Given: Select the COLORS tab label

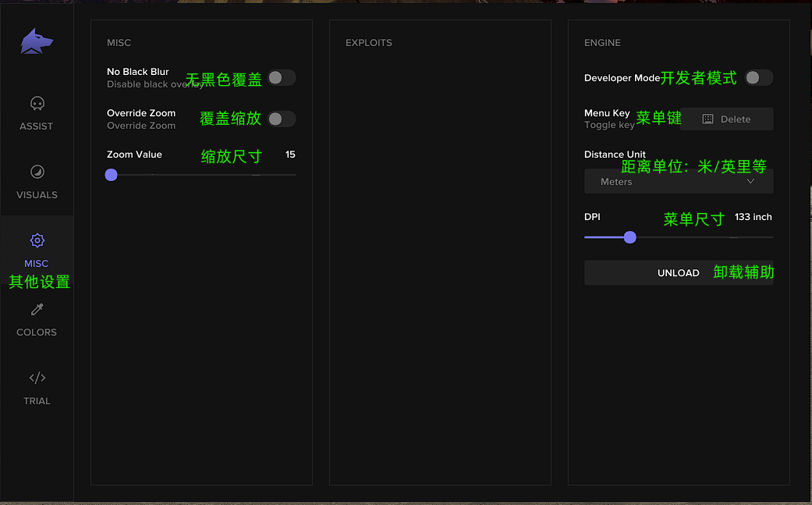Looking at the screenshot, I should [37, 333].
